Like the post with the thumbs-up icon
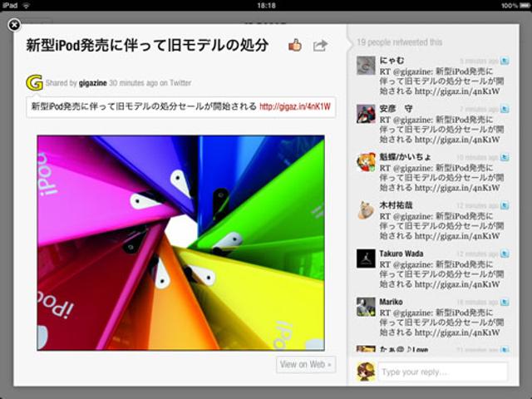Image resolution: width=532 pixels, height=399 pixels. (x=295, y=45)
